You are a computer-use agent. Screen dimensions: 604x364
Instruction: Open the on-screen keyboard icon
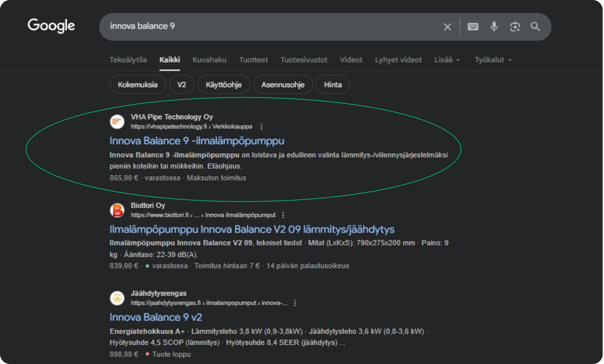click(x=473, y=27)
